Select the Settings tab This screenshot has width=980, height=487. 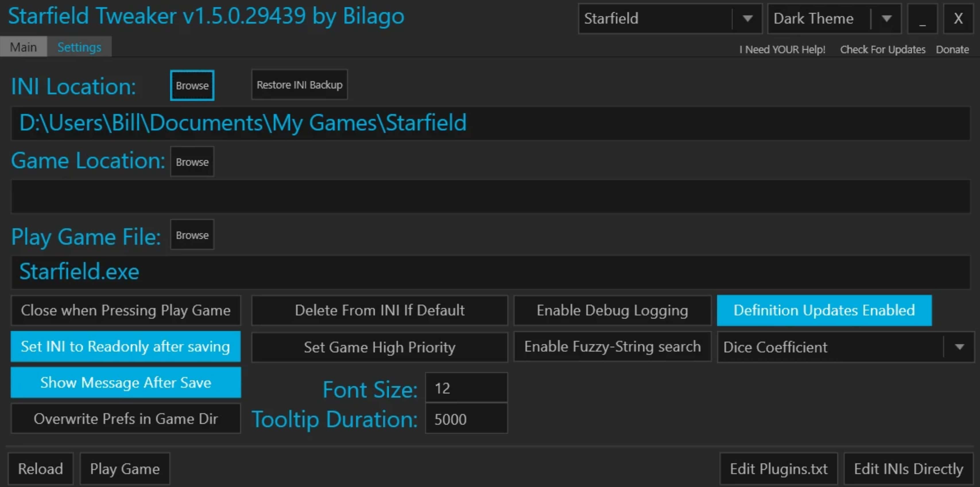(79, 47)
